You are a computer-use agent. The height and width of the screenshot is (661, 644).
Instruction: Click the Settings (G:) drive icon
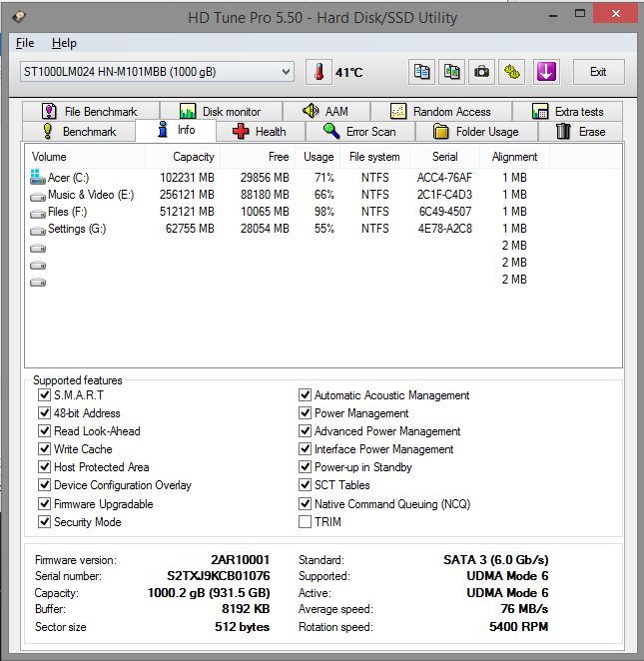[38, 231]
